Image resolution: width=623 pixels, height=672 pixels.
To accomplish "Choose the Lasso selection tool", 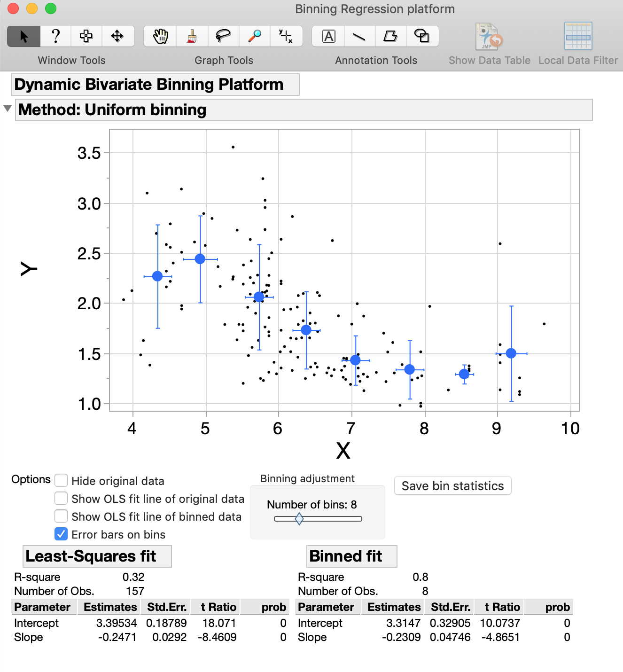I will 224,36.
